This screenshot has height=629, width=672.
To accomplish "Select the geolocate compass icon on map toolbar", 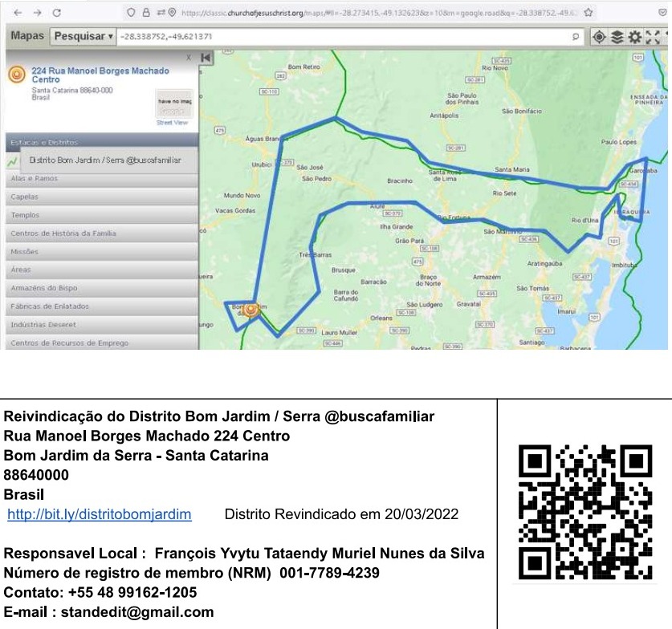I will [x=599, y=37].
